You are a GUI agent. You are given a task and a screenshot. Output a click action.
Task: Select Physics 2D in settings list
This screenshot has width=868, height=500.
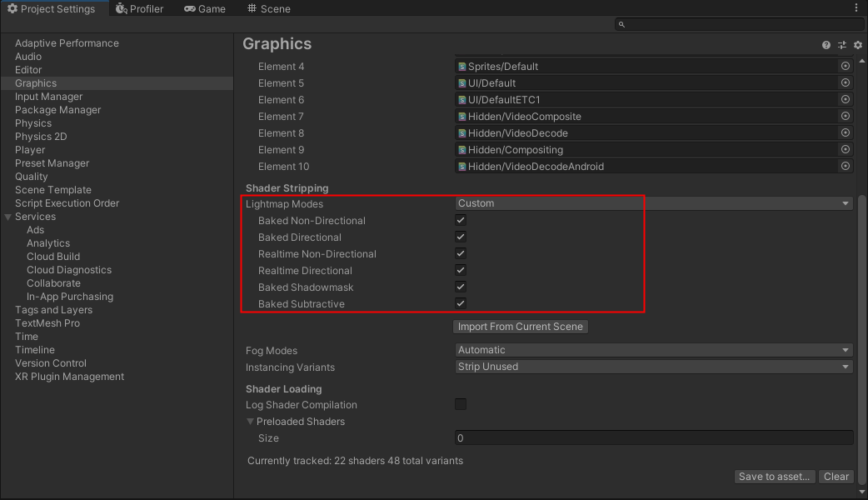[x=41, y=137]
